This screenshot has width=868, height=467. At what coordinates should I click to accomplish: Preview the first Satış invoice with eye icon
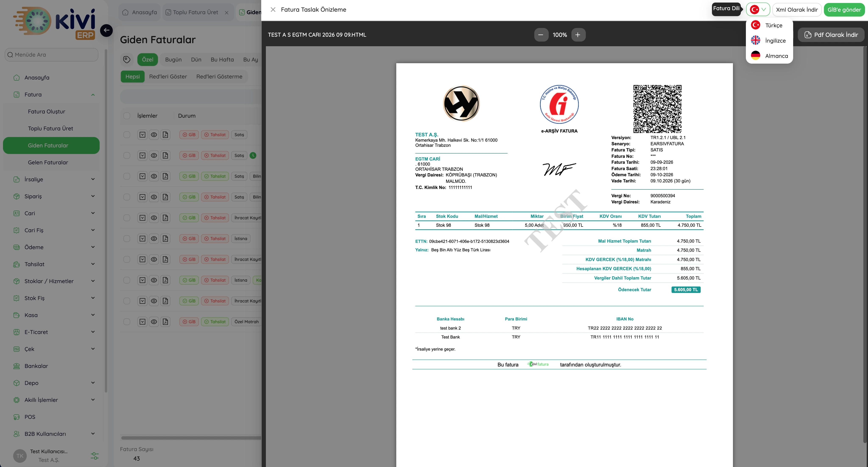point(154,135)
